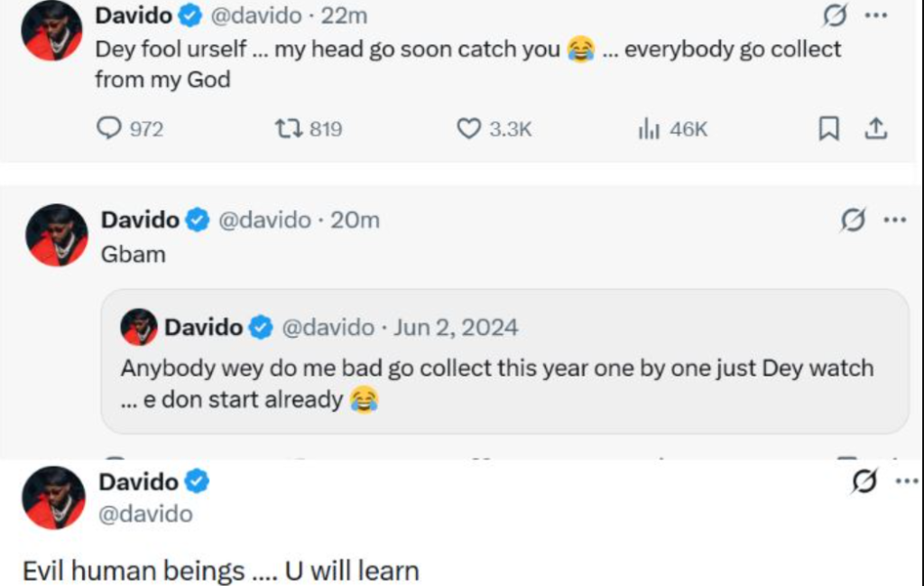Share the first tweet

[875, 129]
